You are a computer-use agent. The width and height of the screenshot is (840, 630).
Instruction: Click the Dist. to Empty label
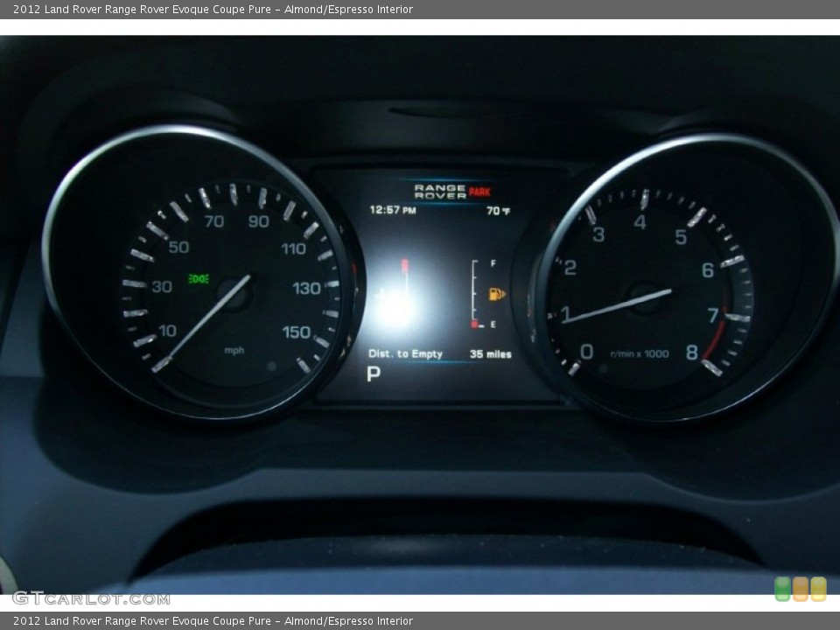coord(405,354)
